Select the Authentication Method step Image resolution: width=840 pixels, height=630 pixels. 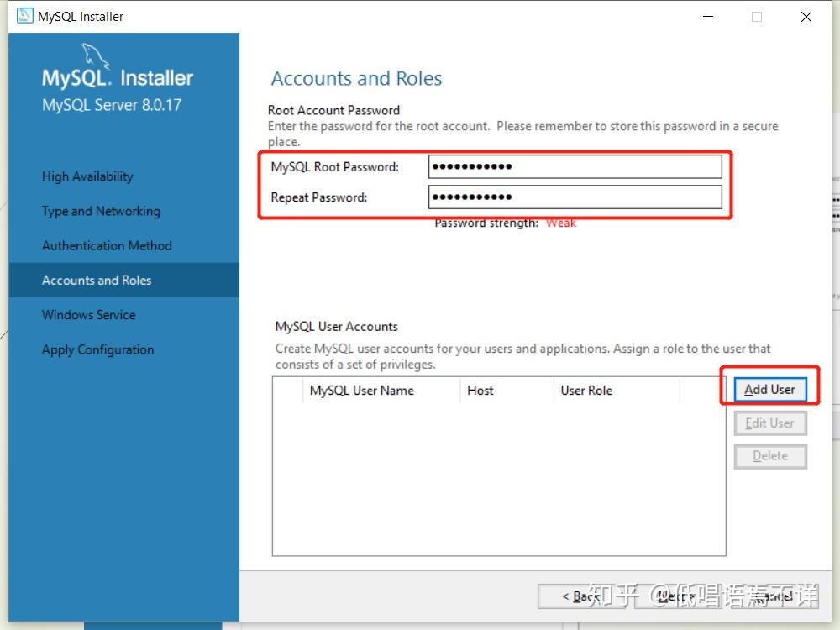[107, 245]
